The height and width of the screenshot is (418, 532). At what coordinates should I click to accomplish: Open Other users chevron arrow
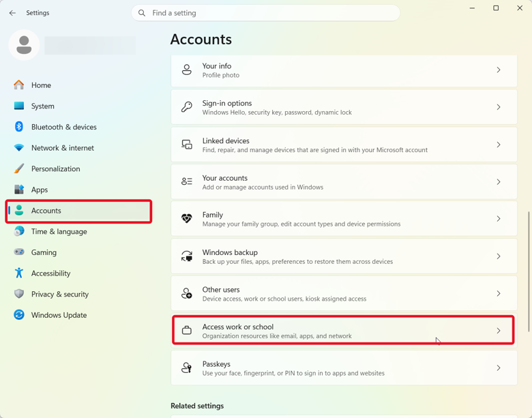pyautogui.click(x=499, y=293)
